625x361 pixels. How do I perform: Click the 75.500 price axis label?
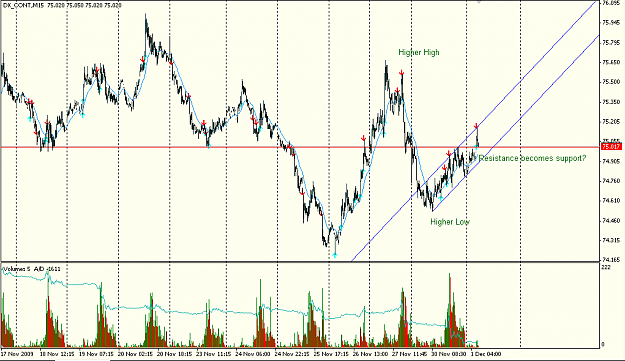click(611, 82)
